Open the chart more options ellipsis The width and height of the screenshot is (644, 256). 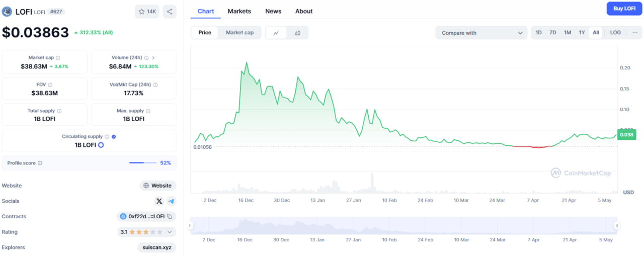click(x=634, y=33)
